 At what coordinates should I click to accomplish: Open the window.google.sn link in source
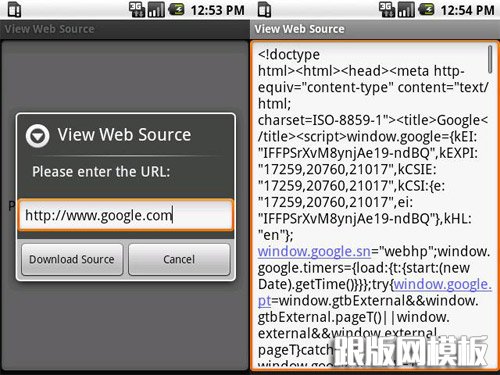[314, 251]
